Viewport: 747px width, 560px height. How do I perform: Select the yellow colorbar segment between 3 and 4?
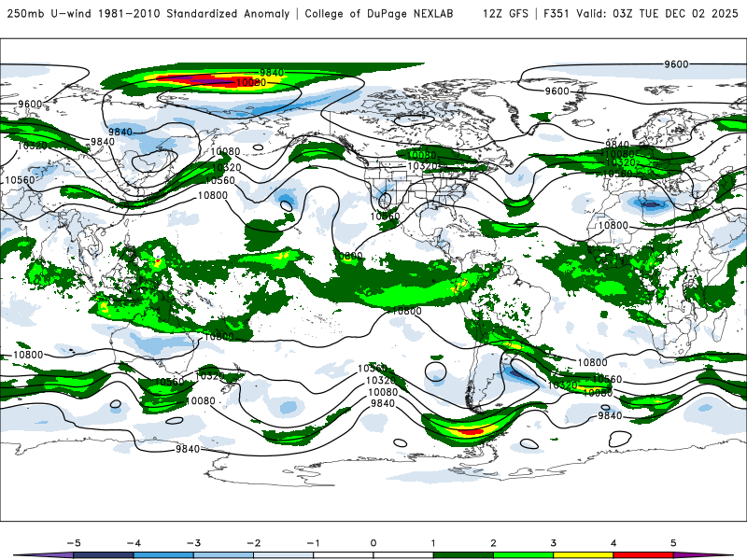[x=584, y=555]
